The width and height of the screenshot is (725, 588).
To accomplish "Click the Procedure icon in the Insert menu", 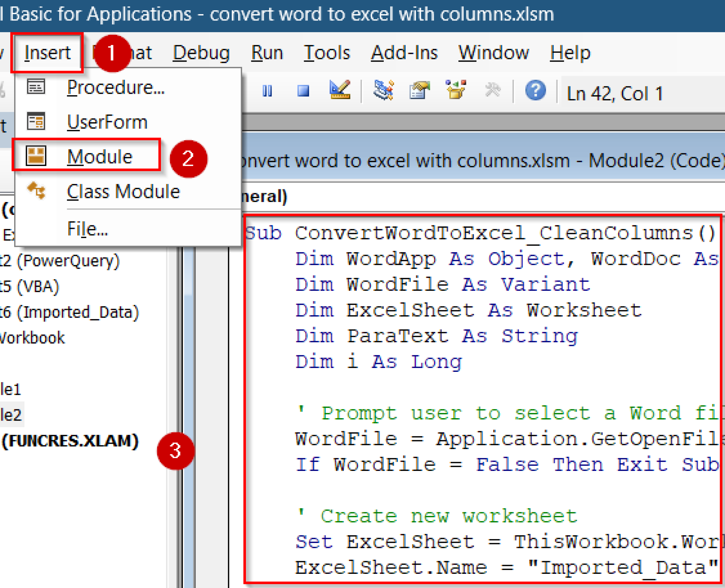I will (x=35, y=87).
